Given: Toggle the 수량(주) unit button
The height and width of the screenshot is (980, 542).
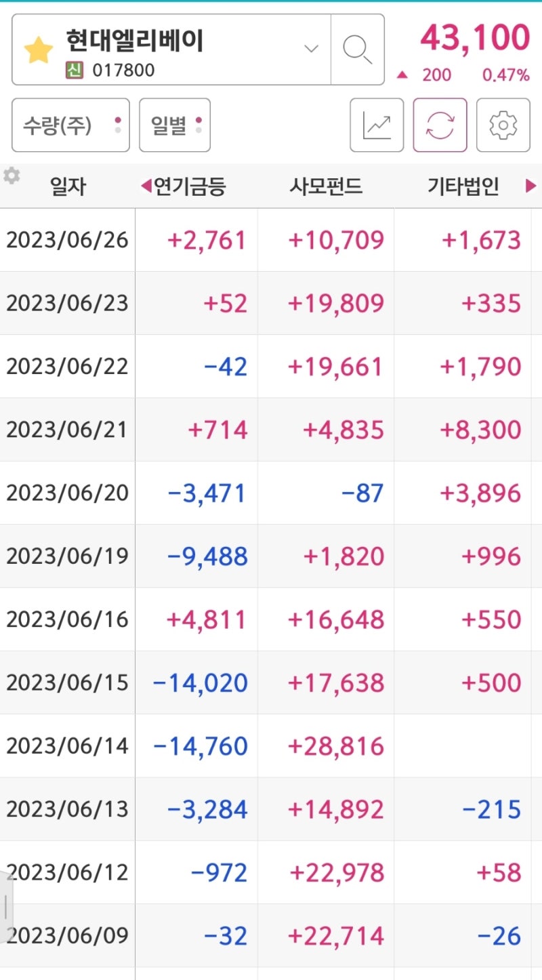Looking at the screenshot, I should [61, 125].
